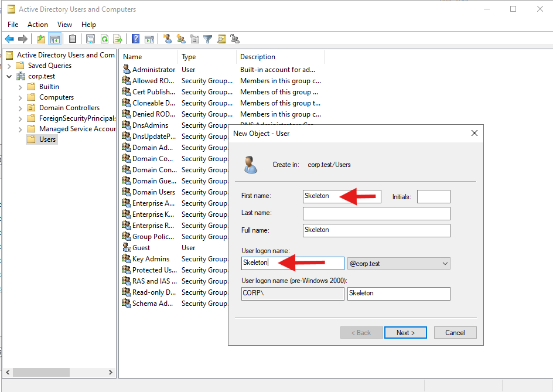Click the Key Admins group icon
Screen dimensions: 553x392
pyautogui.click(x=127, y=258)
